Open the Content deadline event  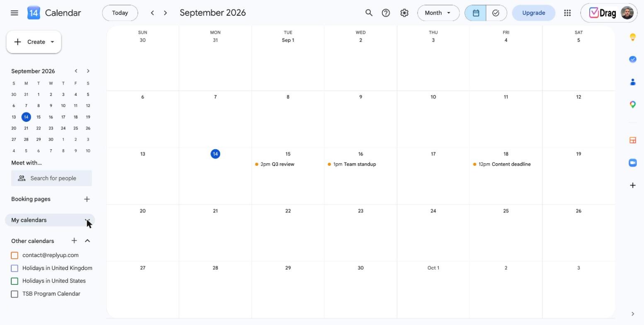(505, 165)
